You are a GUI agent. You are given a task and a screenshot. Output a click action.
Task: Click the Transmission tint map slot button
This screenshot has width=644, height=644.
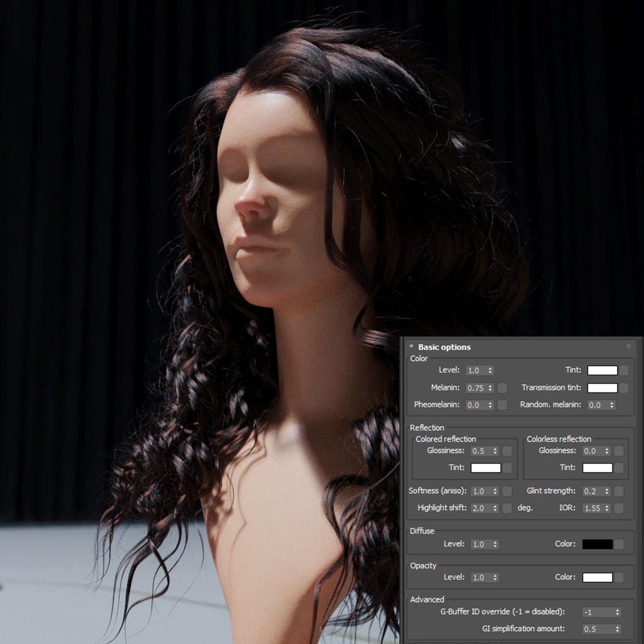point(624,387)
